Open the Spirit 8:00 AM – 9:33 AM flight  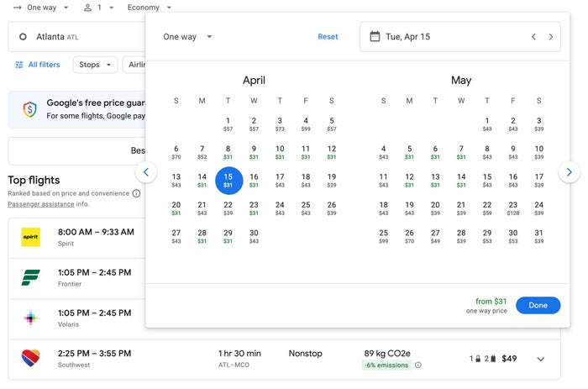coord(77,238)
